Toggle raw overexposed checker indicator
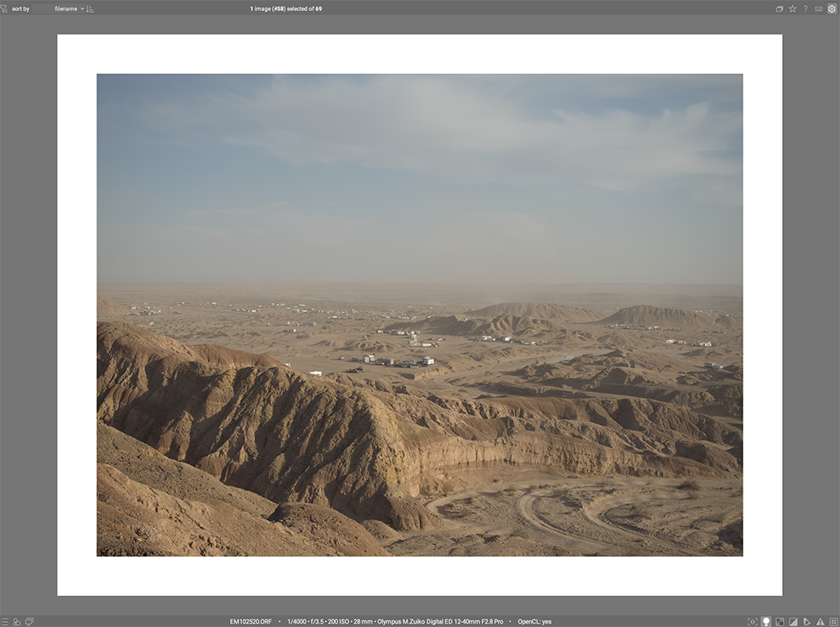 click(x=780, y=622)
